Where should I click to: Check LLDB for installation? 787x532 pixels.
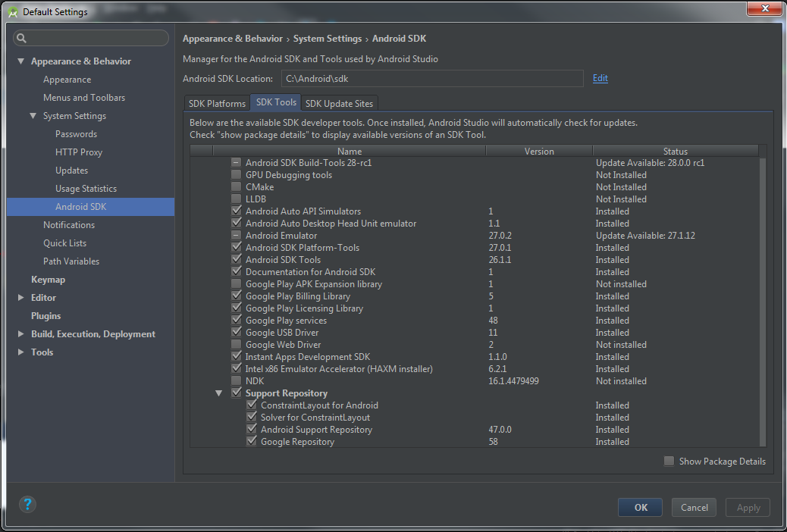coord(236,199)
